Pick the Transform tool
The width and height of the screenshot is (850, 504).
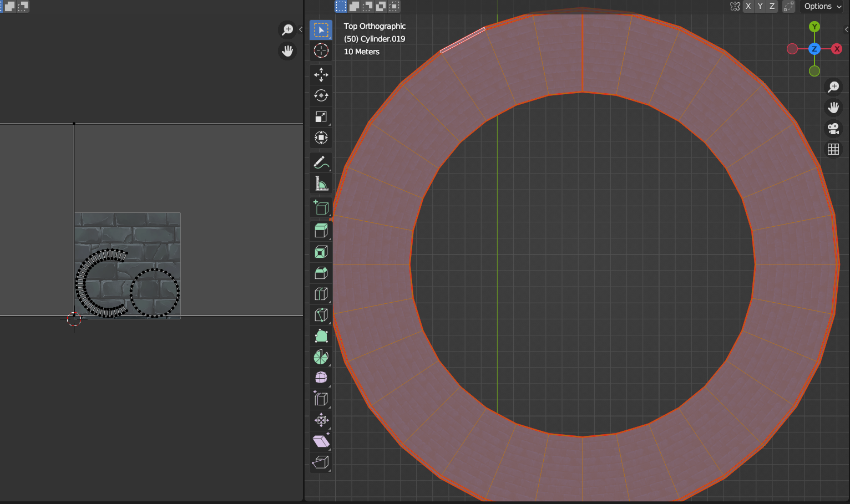tap(321, 138)
